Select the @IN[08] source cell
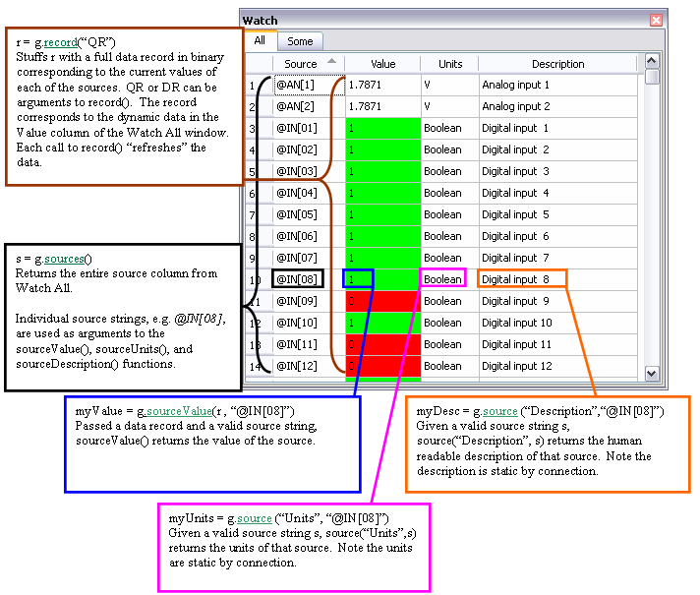 pyautogui.click(x=296, y=279)
